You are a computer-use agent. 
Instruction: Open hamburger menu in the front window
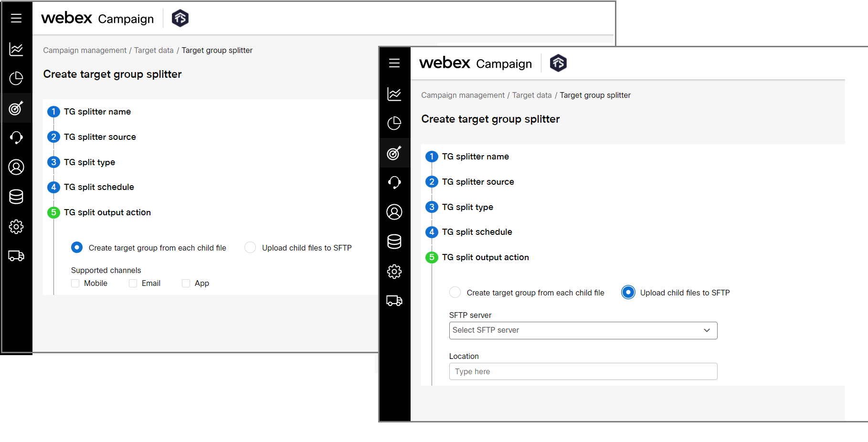(394, 63)
